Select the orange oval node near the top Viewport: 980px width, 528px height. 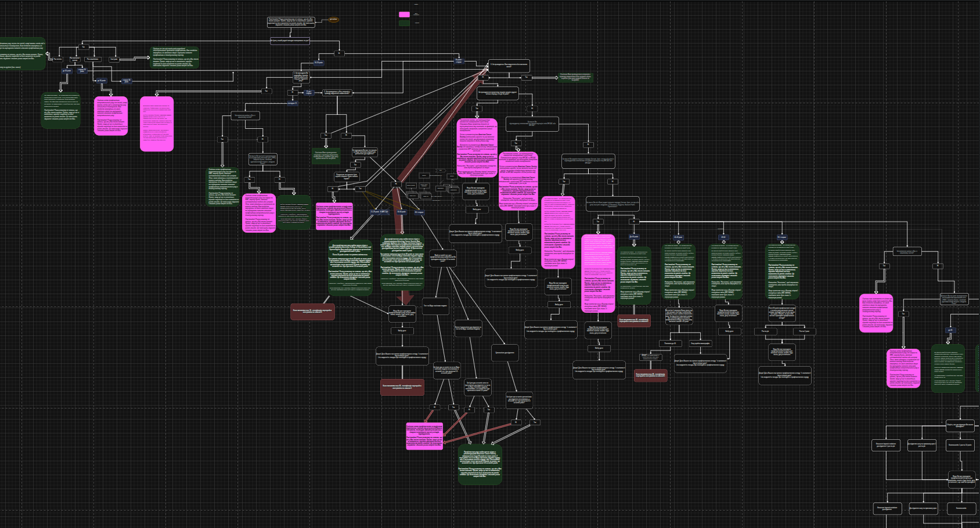click(x=333, y=19)
